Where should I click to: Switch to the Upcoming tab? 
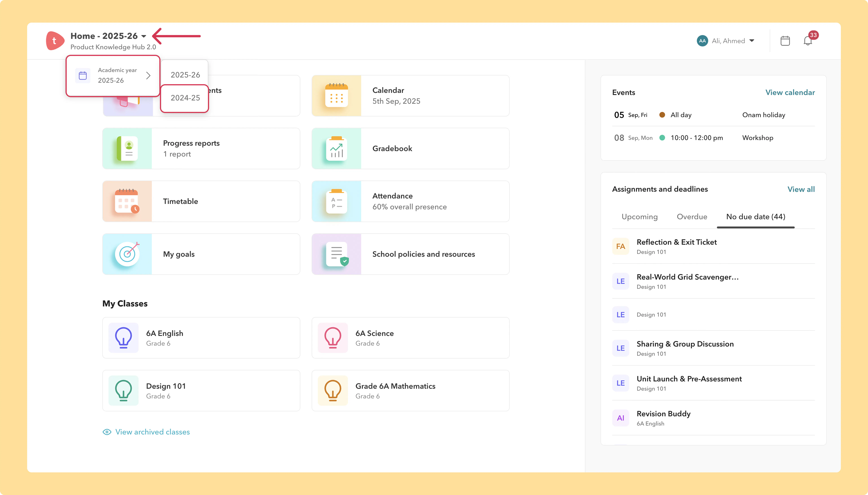click(x=640, y=217)
